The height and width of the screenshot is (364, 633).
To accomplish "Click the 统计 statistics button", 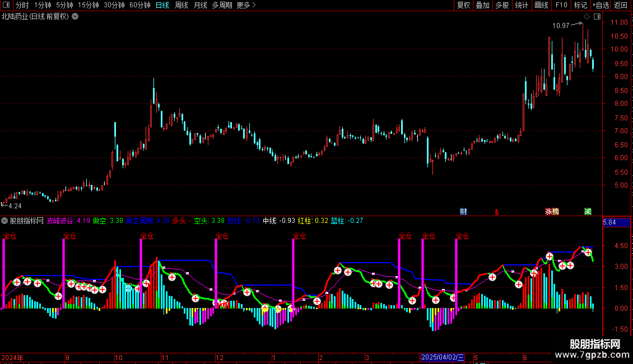I will pyautogui.click(x=522, y=5).
